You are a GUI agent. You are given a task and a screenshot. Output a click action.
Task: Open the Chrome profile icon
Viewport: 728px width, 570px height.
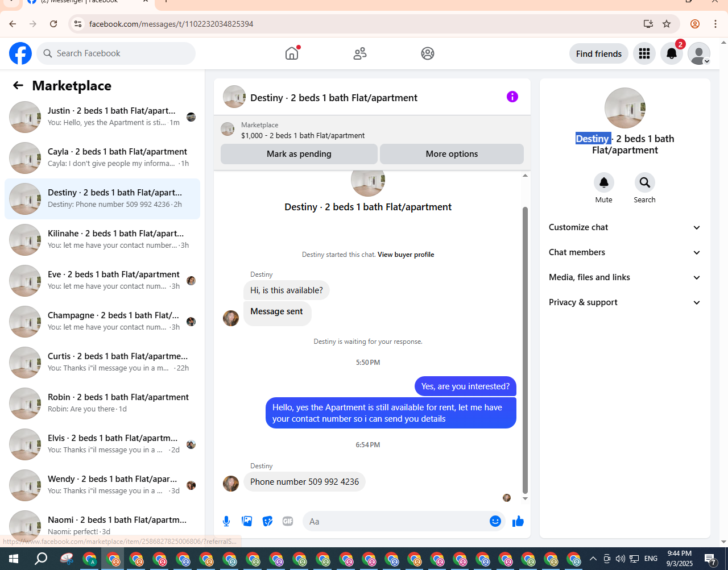pyautogui.click(x=695, y=24)
